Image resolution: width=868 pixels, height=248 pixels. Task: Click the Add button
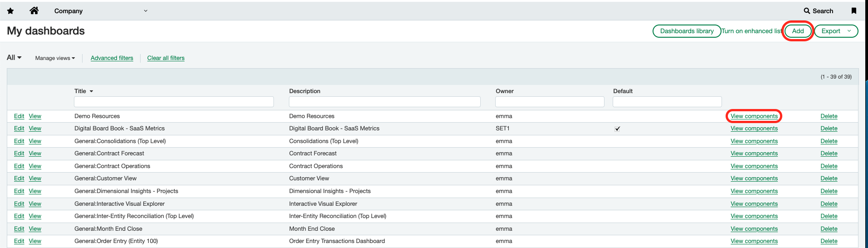point(798,31)
